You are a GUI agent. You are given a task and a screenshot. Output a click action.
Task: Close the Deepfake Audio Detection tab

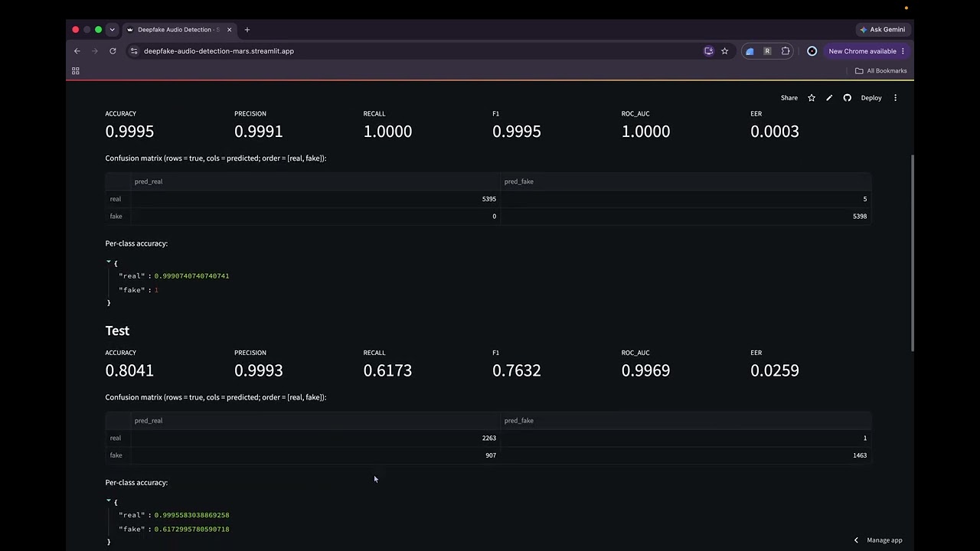coord(229,30)
